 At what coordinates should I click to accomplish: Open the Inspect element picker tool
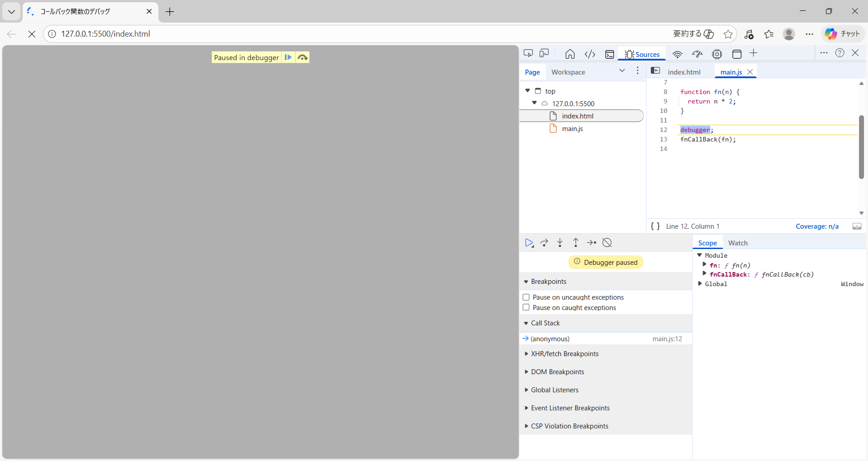click(x=528, y=54)
